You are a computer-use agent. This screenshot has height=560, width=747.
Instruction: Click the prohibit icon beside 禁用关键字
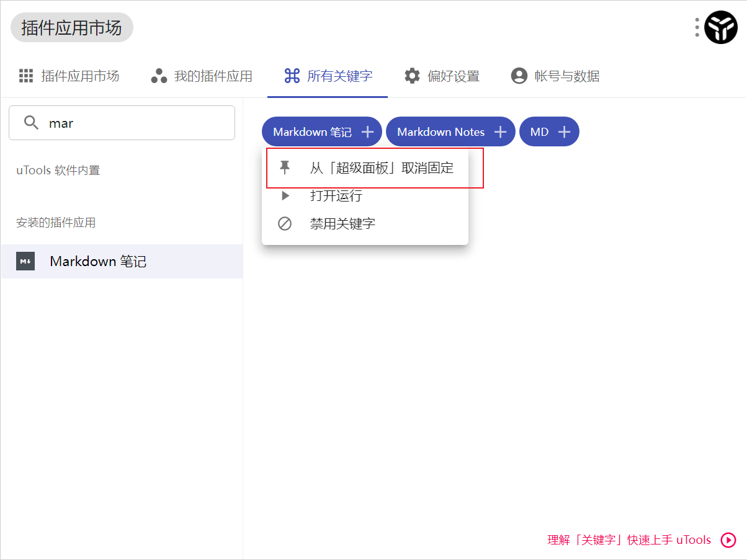[285, 223]
